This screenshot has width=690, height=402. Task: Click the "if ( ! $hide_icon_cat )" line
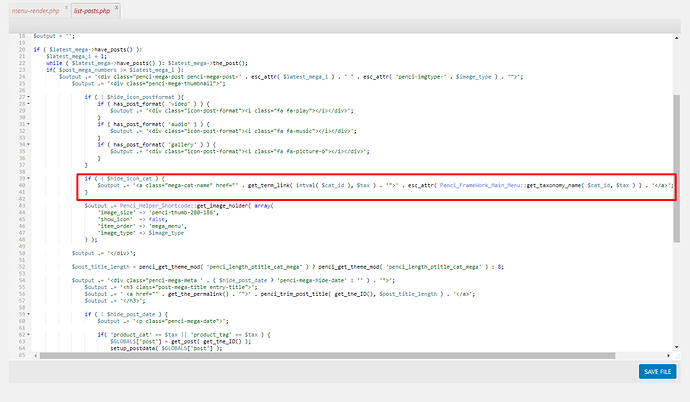click(x=125, y=179)
